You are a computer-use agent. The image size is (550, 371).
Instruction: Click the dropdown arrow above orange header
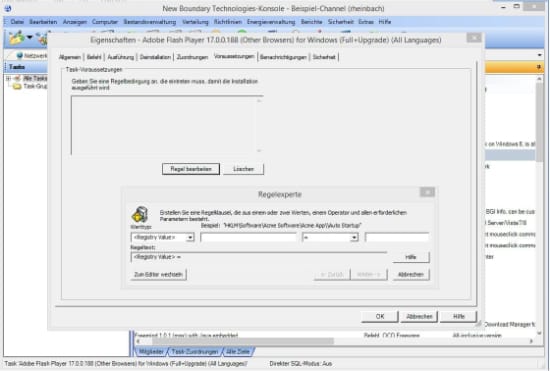tap(539, 55)
